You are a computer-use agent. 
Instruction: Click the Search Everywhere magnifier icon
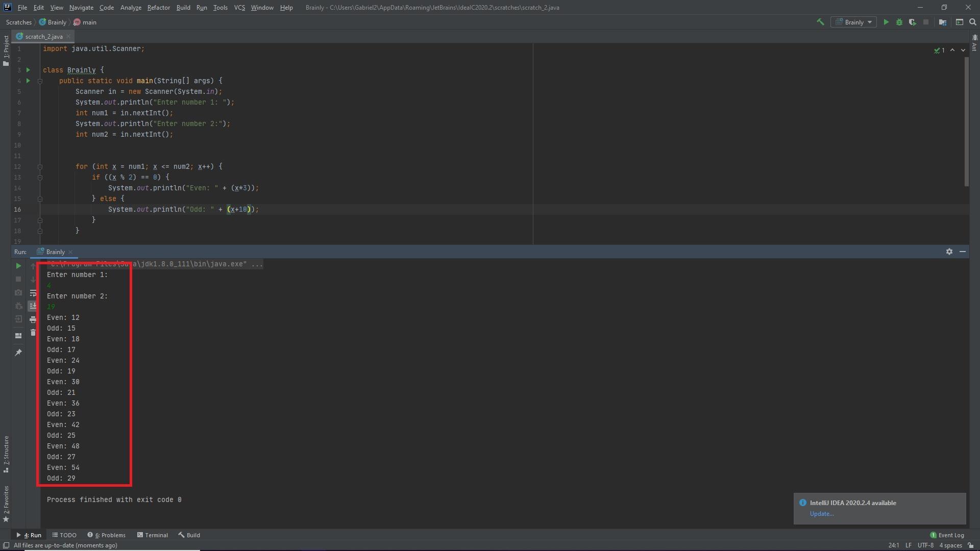point(973,22)
